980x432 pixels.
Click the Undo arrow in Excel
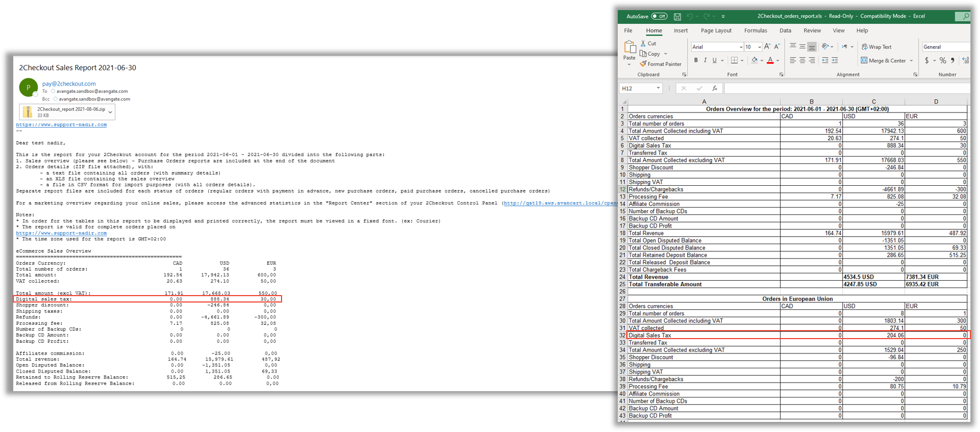(x=689, y=16)
